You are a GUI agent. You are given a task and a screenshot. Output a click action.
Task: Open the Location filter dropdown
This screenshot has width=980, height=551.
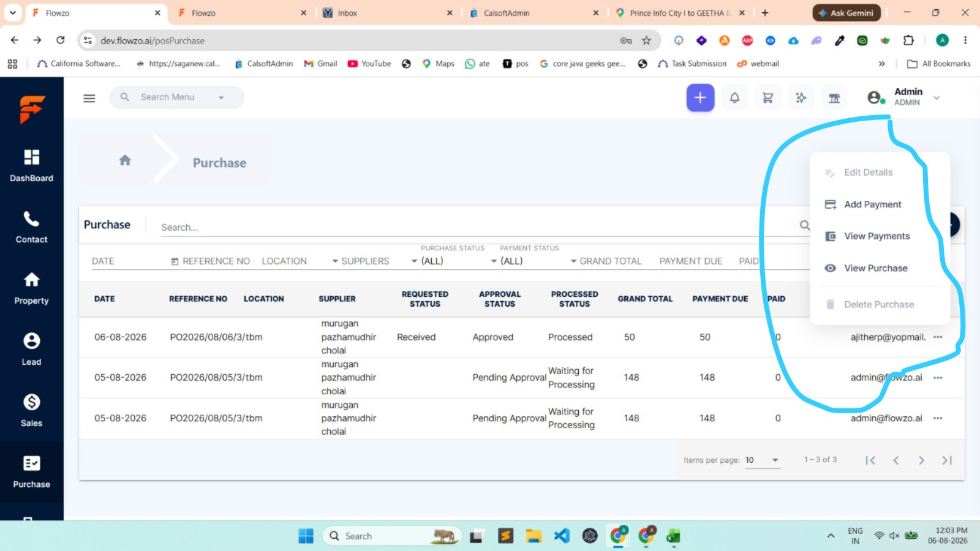(x=335, y=261)
